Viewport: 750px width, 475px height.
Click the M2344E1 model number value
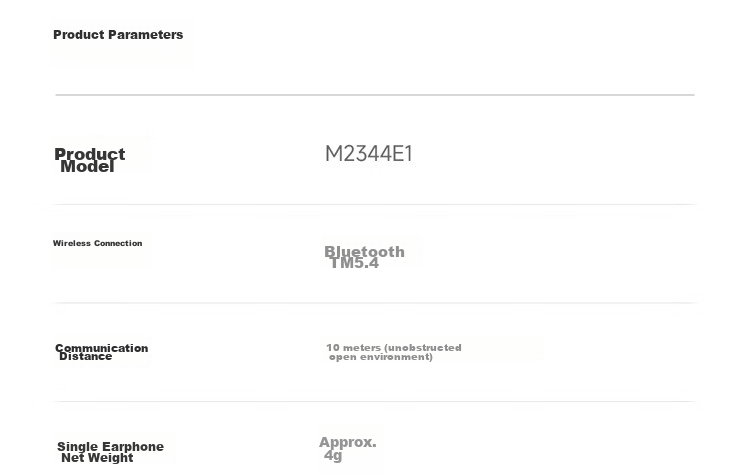[368, 154]
